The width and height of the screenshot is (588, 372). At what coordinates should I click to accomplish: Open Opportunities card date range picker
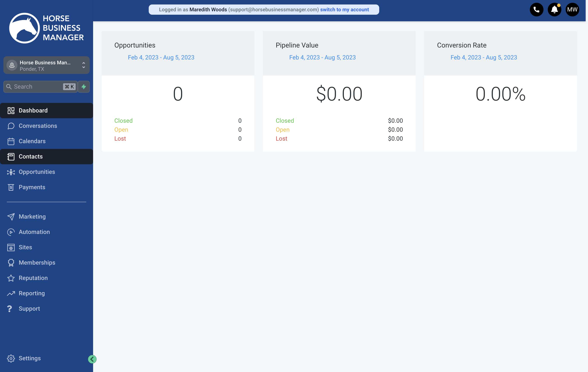pos(161,57)
